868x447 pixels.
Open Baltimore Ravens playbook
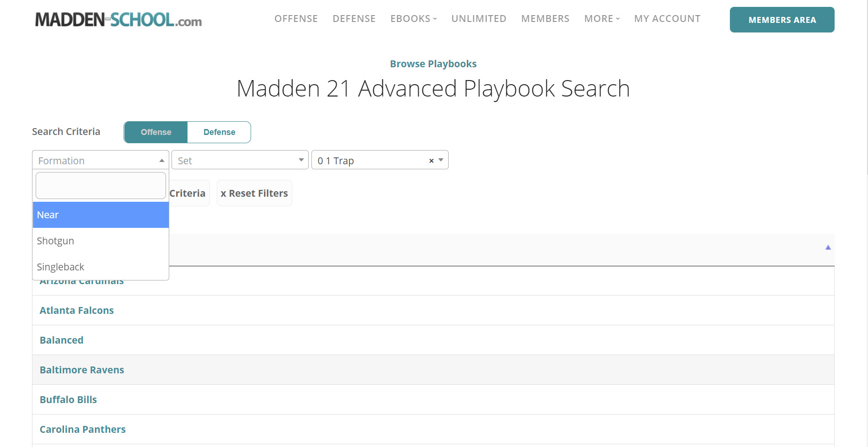(x=82, y=370)
